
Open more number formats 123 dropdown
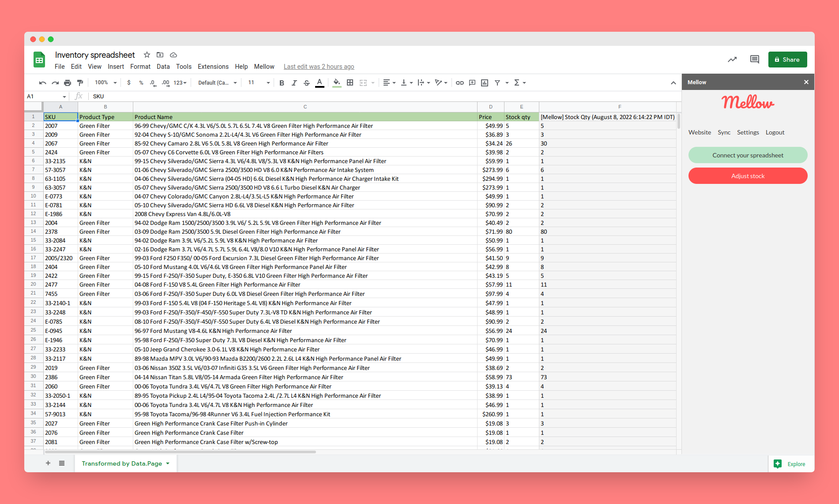click(x=180, y=83)
